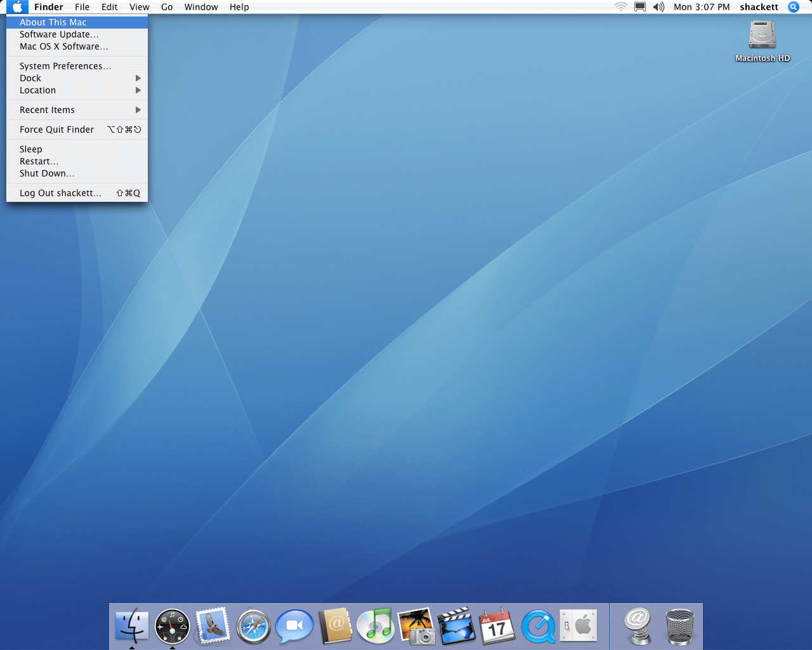812x650 pixels.
Task: Launch iMovie from the Dock
Action: click(x=457, y=626)
